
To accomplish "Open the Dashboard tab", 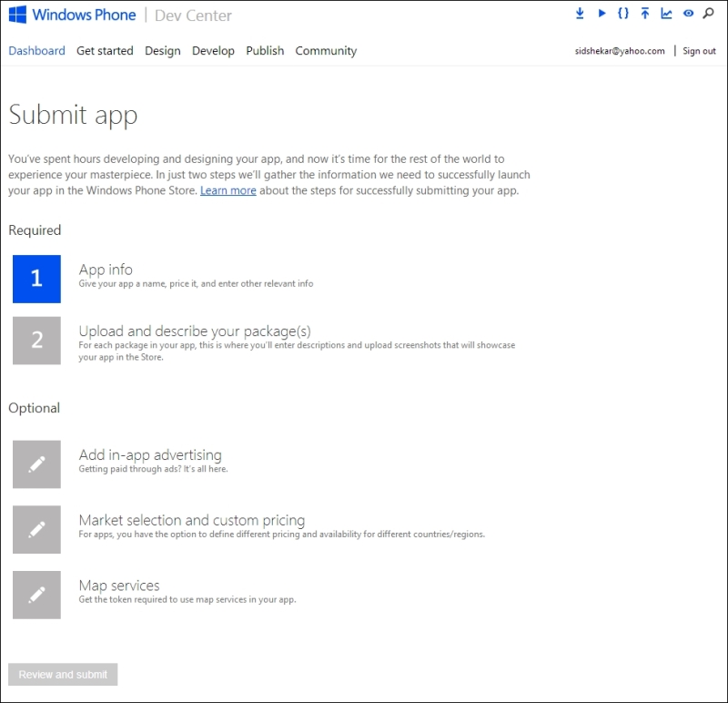I will pos(36,51).
